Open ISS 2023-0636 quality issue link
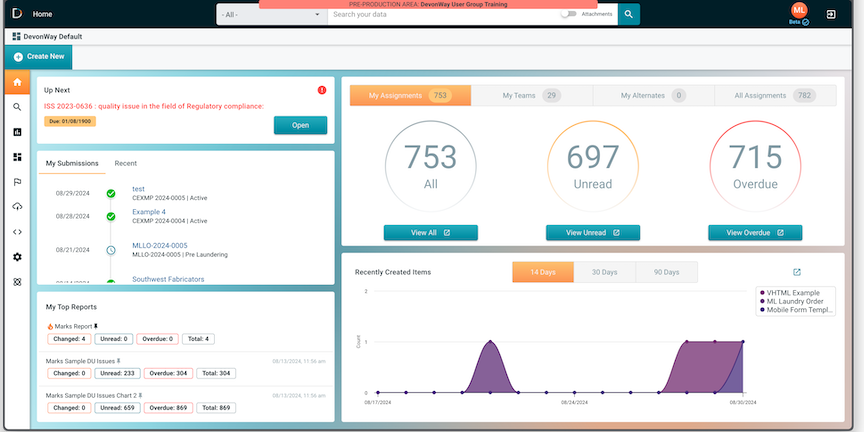This screenshot has height=432, width=864. (x=154, y=106)
